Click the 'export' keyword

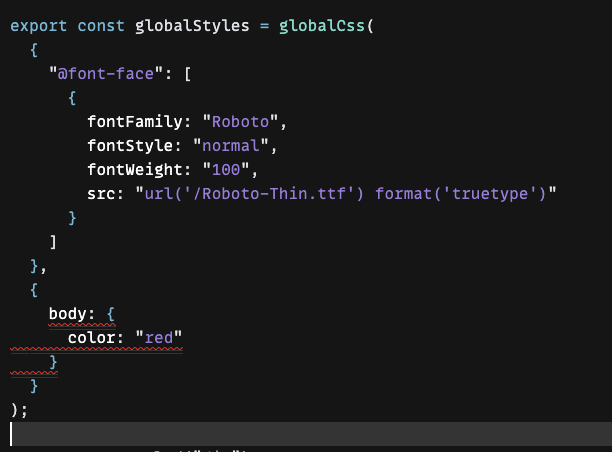click(x=38, y=26)
